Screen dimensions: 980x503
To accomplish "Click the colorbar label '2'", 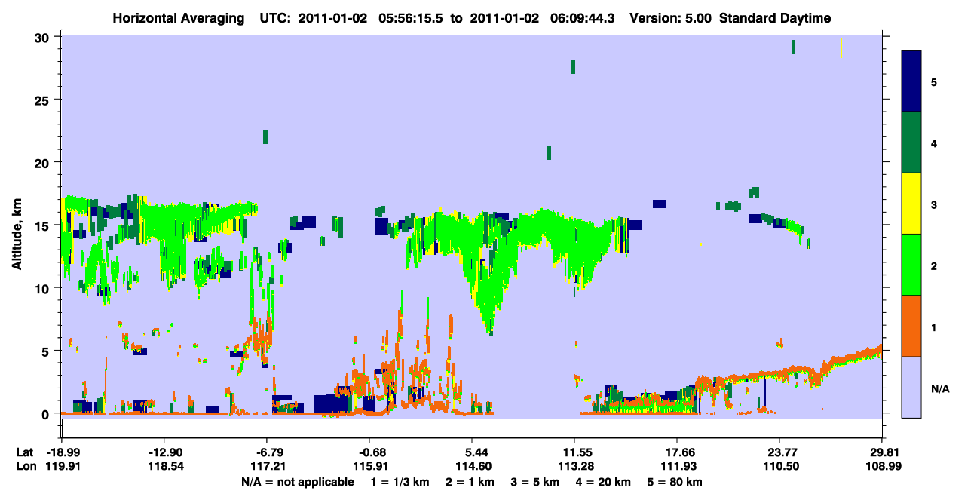I will click(x=934, y=265).
